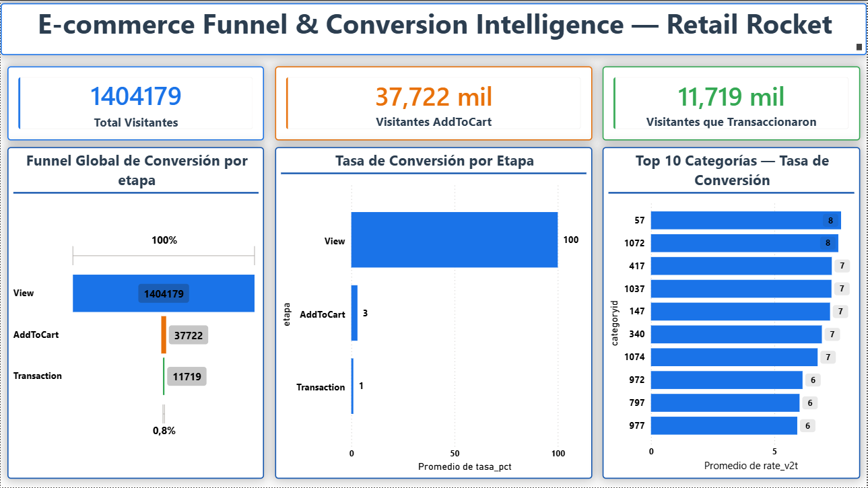Click the 'etapa' vertical axis title
Image resolution: width=868 pixels, height=488 pixels.
[x=287, y=314]
